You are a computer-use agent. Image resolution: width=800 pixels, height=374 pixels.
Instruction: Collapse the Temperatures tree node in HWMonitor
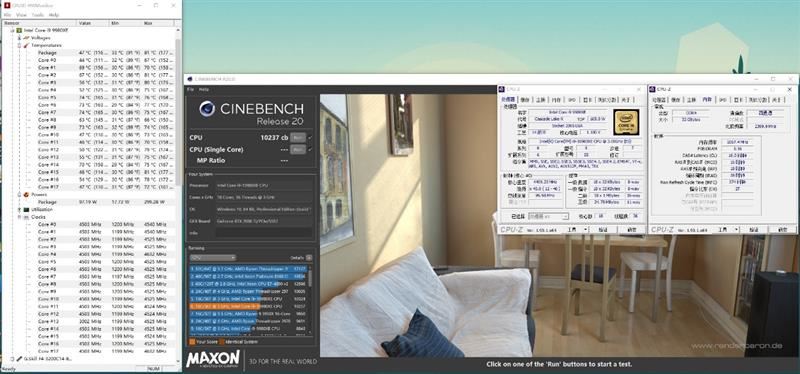click(x=19, y=45)
